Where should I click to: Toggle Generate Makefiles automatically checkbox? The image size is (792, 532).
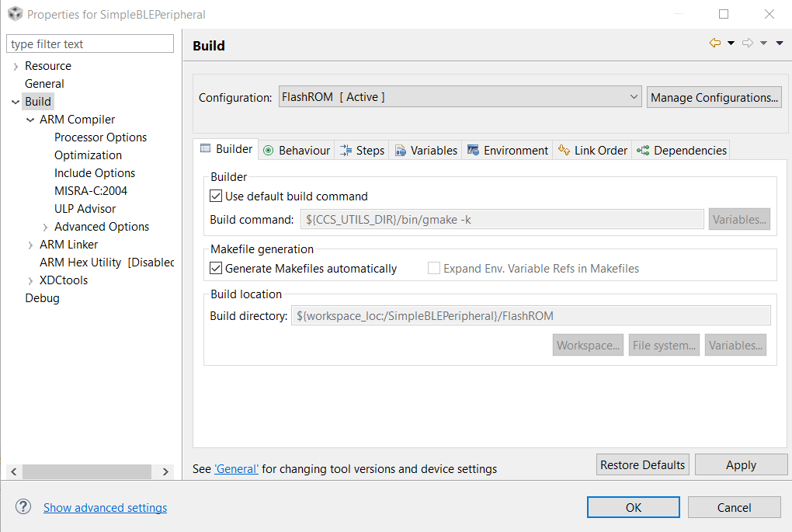tap(216, 268)
